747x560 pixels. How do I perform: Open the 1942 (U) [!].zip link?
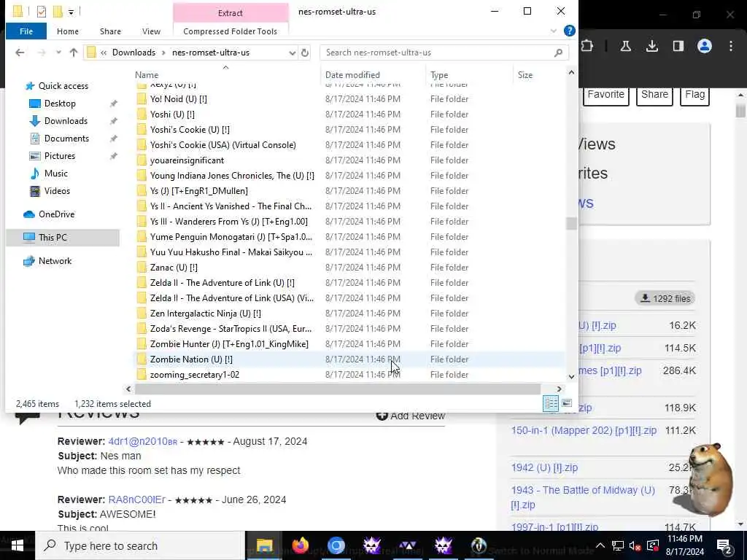click(544, 467)
